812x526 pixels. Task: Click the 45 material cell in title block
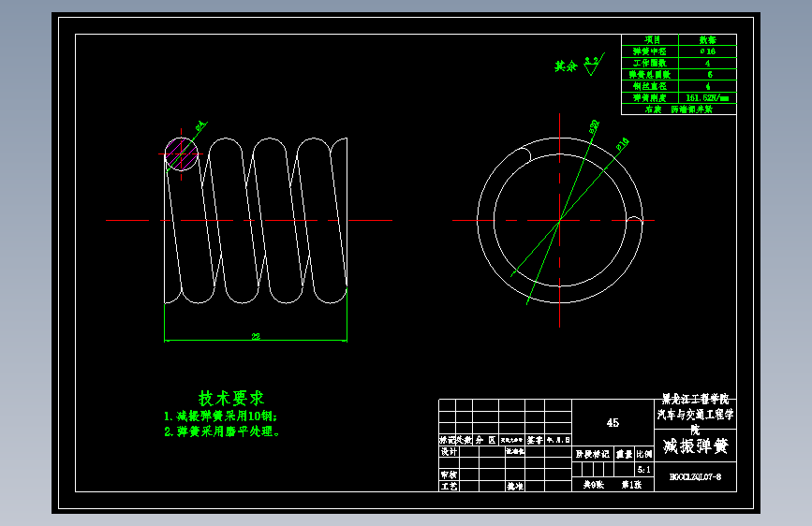click(613, 423)
